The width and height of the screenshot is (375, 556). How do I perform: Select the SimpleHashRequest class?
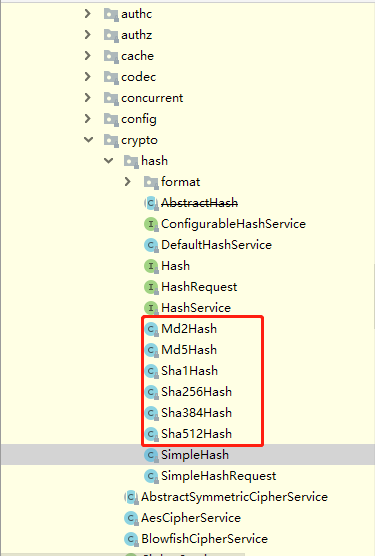(x=219, y=476)
